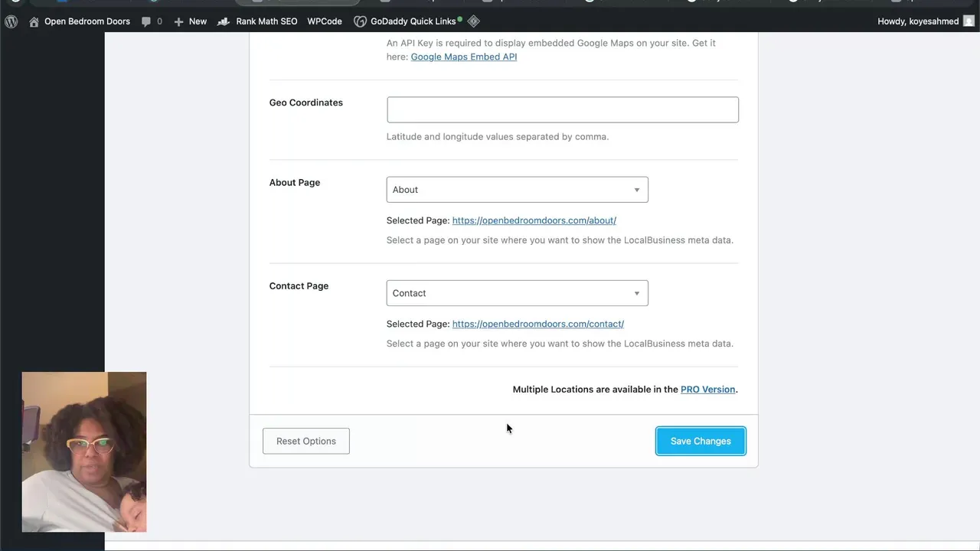Click the Reset Options button

(x=306, y=441)
